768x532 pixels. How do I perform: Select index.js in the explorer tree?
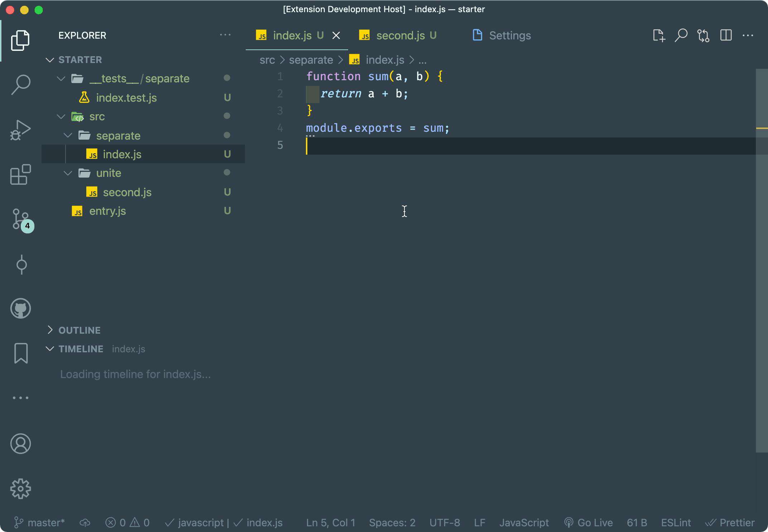point(143,154)
